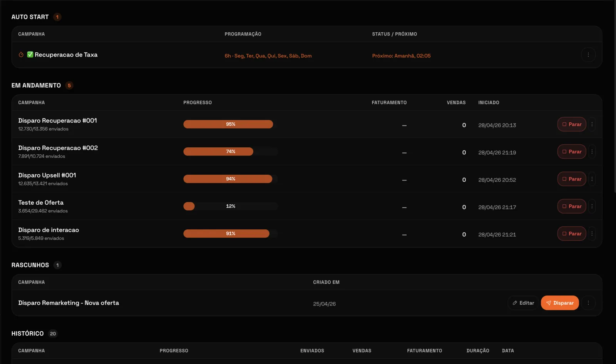Click start date 28/04/26 20:52
This screenshot has width=616, height=364.
pyautogui.click(x=497, y=180)
